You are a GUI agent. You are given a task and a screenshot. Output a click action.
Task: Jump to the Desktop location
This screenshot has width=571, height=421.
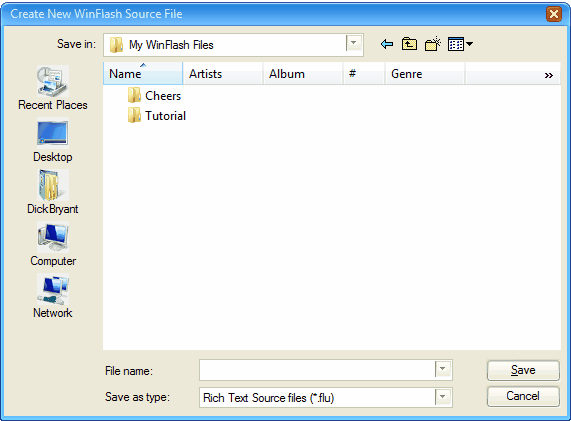[53, 141]
